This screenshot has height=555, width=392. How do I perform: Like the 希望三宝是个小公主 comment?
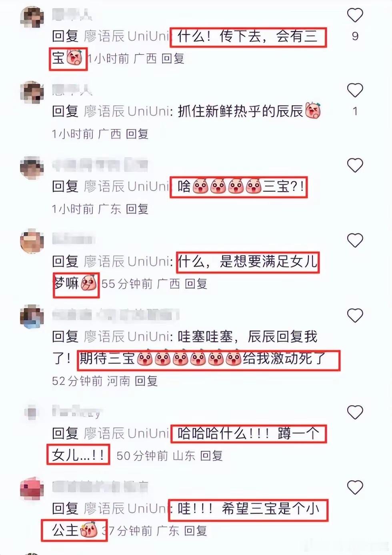tap(355, 487)
